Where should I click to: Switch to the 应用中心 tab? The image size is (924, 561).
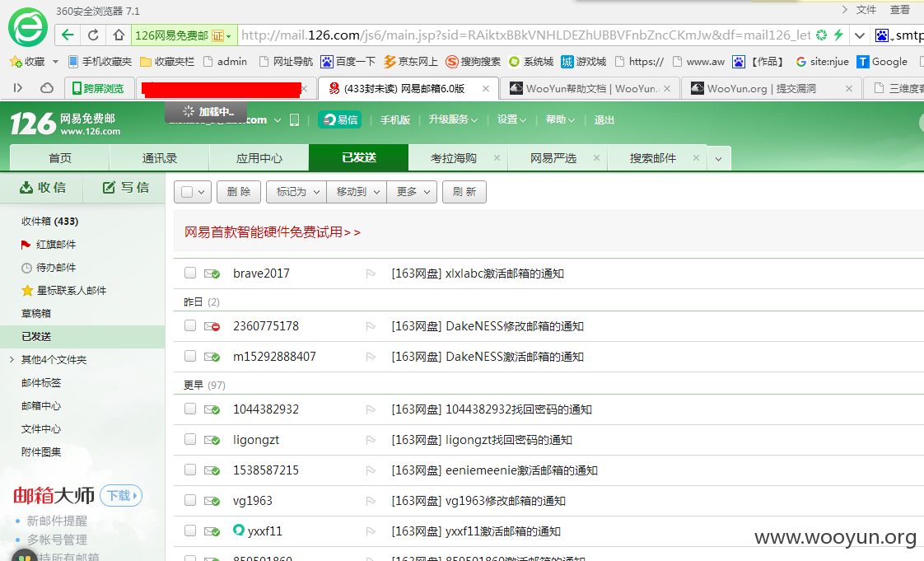[x=259, y=158]
